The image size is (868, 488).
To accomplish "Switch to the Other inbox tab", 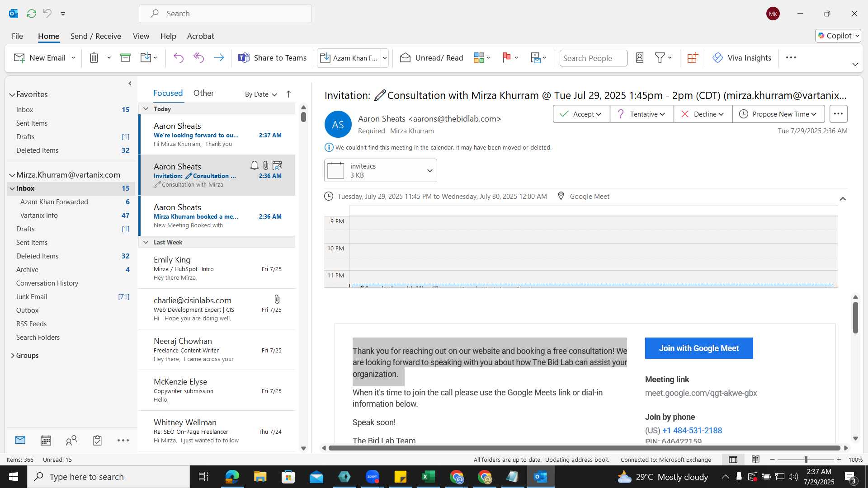I will tap(203, 93).
